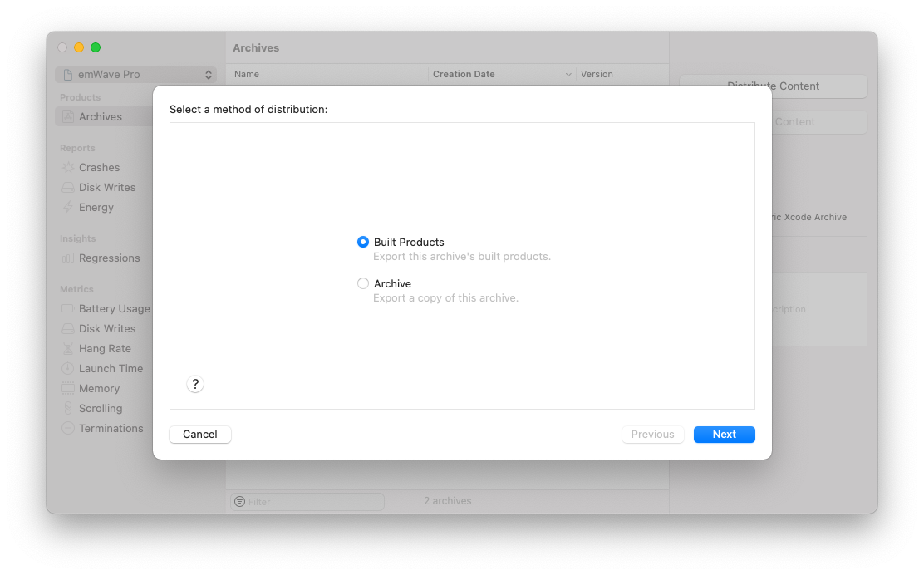Image resolution: width=924 pixels, height=575 pixels.
Task: Open Hang Rate metrics
Action: click(105, 349)
